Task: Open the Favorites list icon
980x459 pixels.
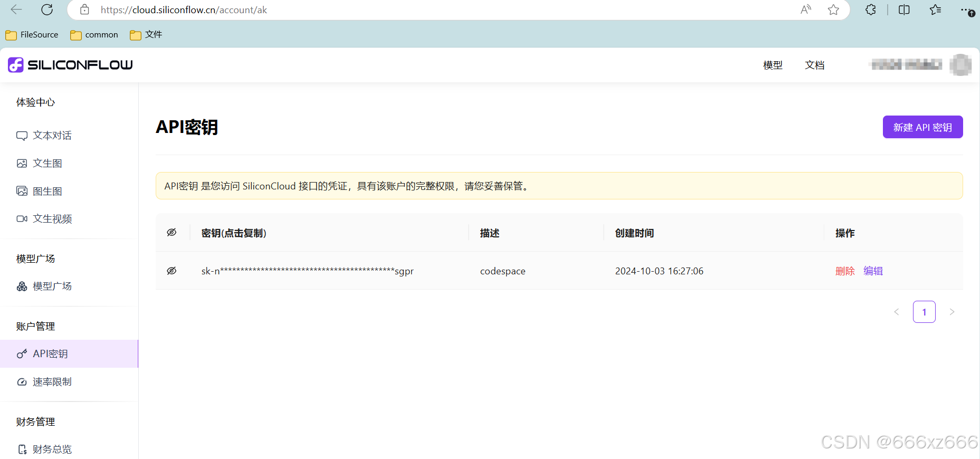Action: coord(935,9)
